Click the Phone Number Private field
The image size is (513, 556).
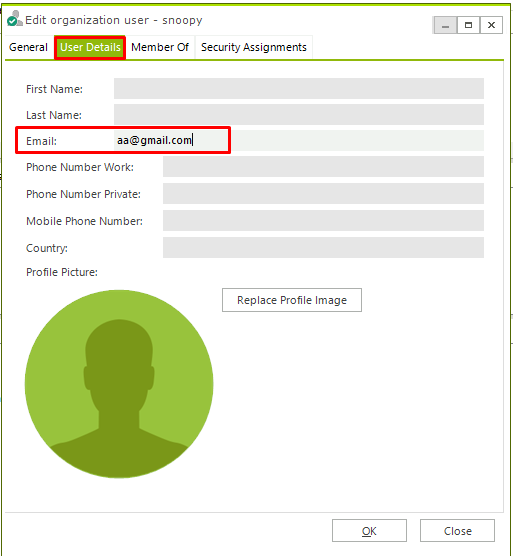pos(323,194)
